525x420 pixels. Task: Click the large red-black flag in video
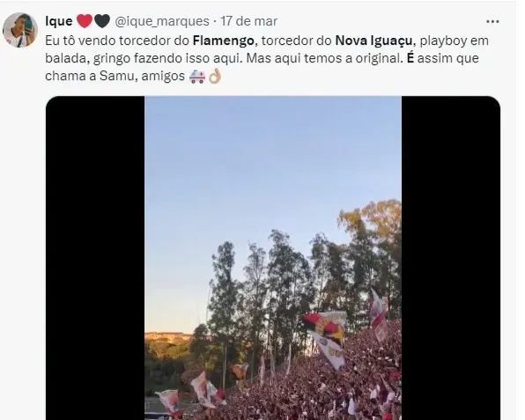point(325,336)
